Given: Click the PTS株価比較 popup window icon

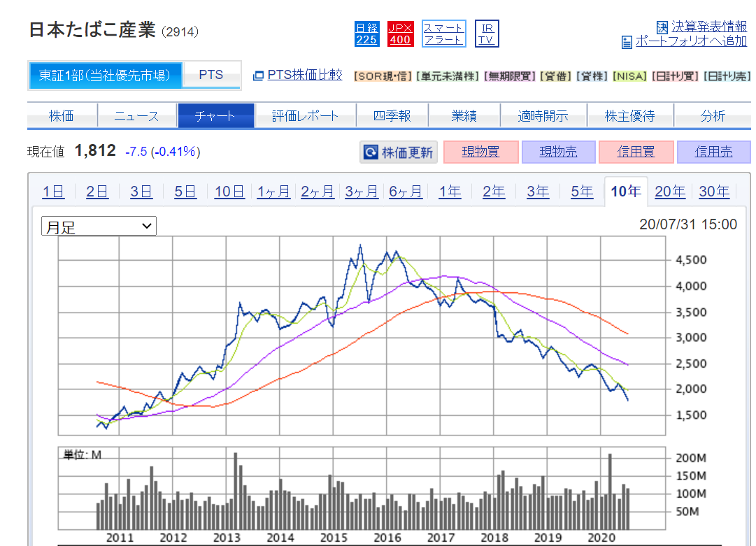Looking at the screenshot, I should [259, 76].
